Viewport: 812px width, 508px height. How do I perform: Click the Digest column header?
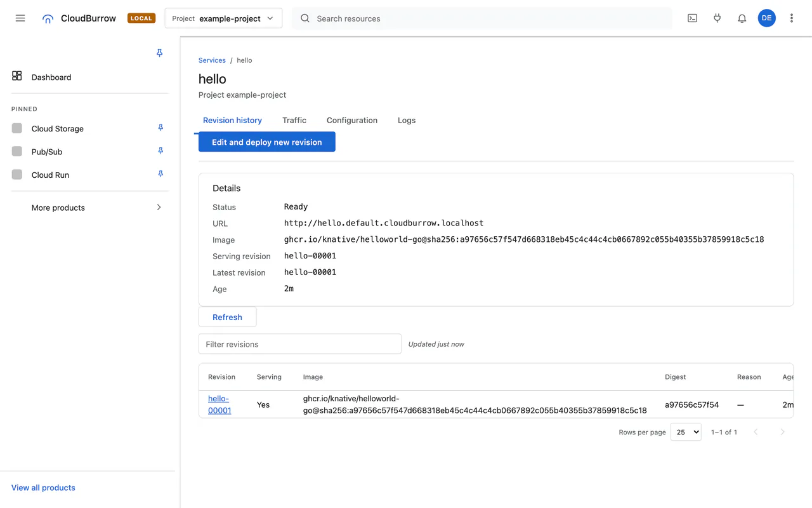pos(675,377)
